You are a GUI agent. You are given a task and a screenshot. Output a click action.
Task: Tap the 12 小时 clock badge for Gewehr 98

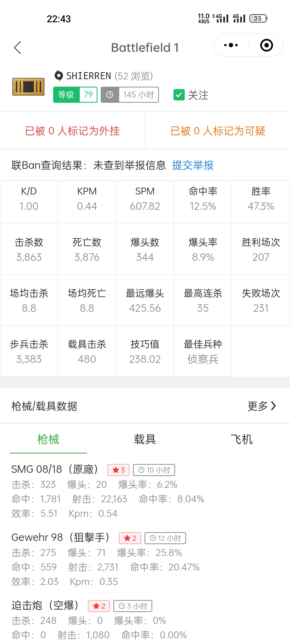point(165,538)
